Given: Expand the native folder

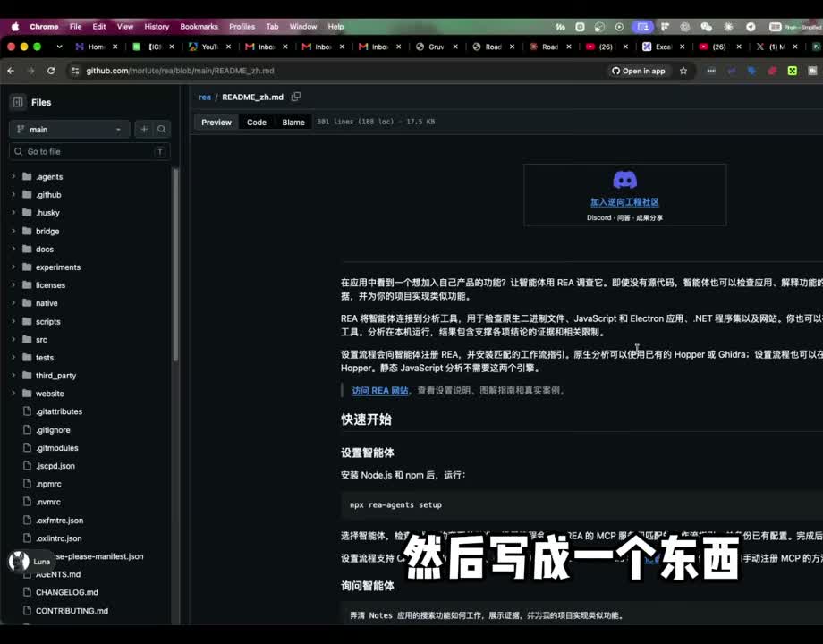Looking at the screenshot, I should pos(13,303).
